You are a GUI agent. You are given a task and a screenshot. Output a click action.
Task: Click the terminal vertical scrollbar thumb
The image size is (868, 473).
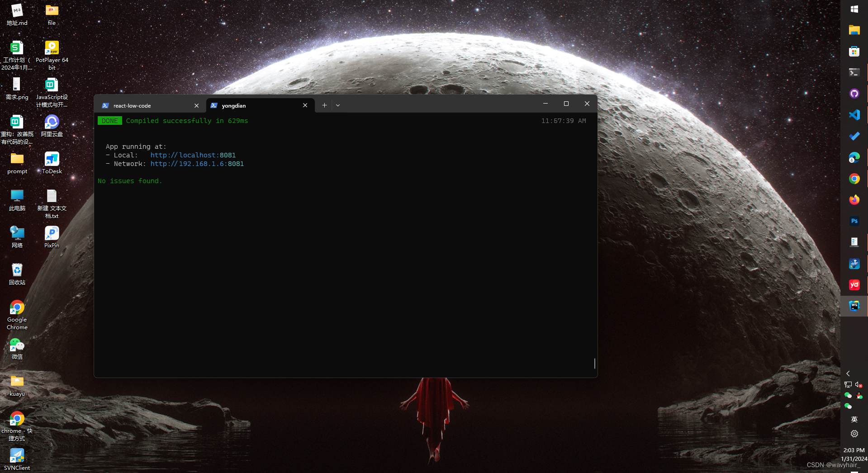tap(594, 363)
